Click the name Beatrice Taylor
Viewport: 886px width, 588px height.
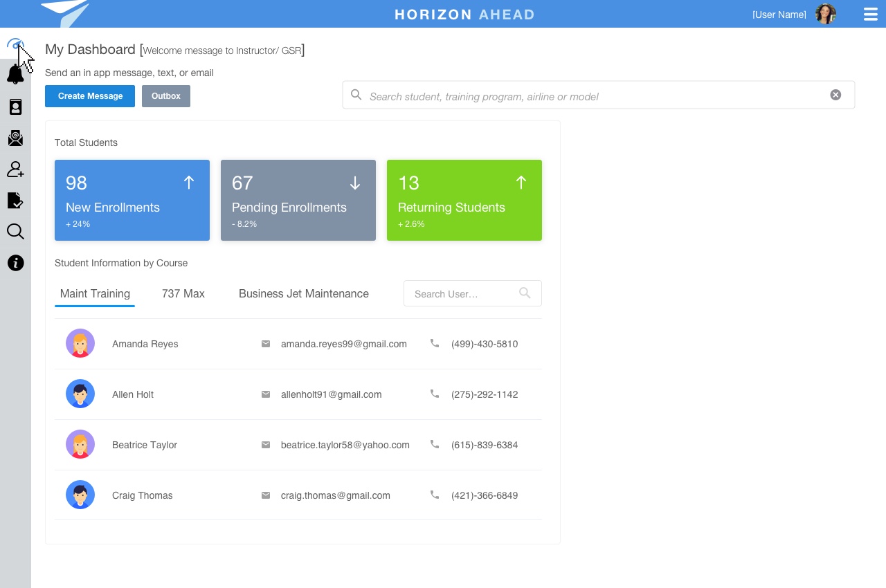click(145, 445)
